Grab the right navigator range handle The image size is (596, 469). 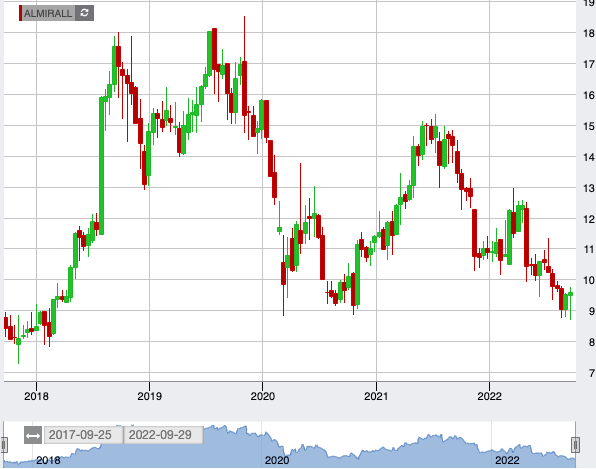575,445
